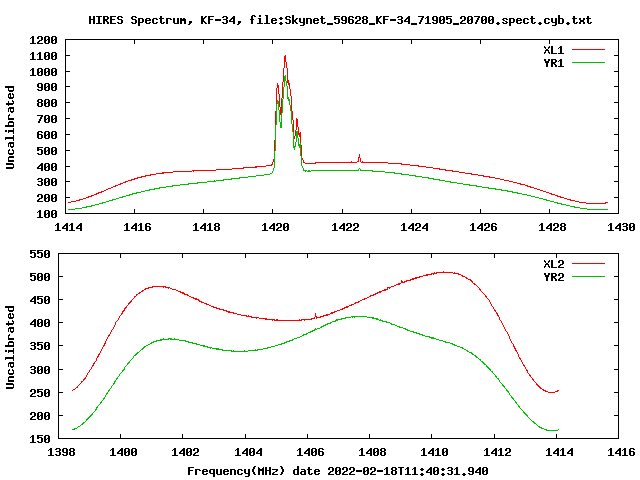Click the 1400 x-axis tick label
The width and height of the screenshot is (640, 480).
pos(123,452)
